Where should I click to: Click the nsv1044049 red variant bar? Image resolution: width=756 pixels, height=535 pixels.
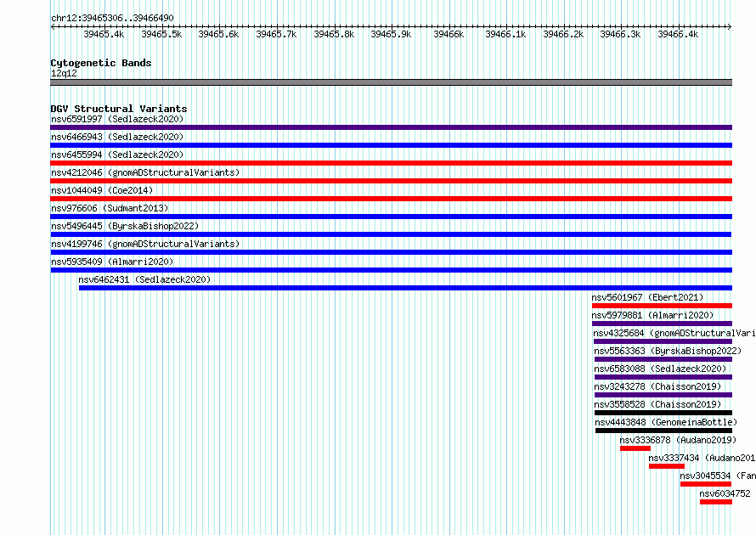[391, 199]
